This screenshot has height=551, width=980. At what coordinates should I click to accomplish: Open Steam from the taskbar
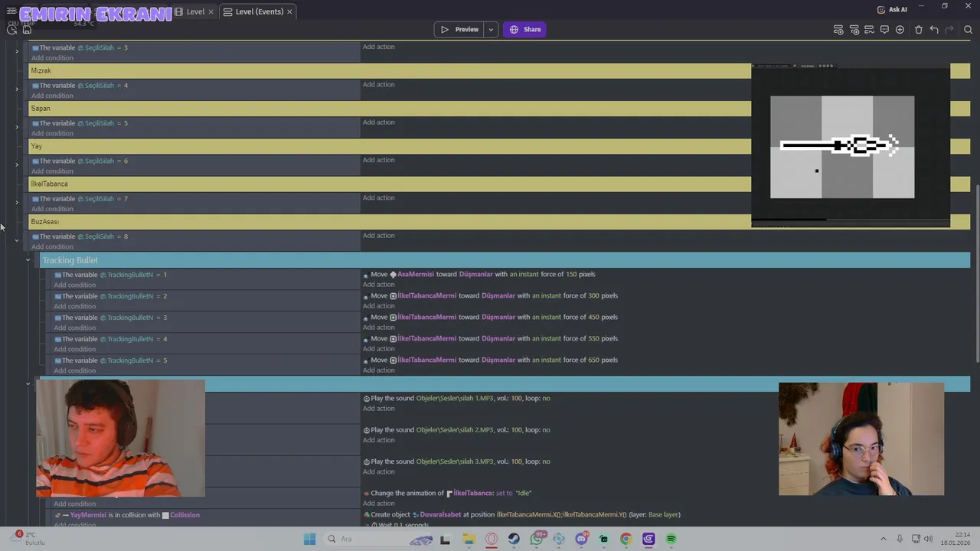point(514,539)
